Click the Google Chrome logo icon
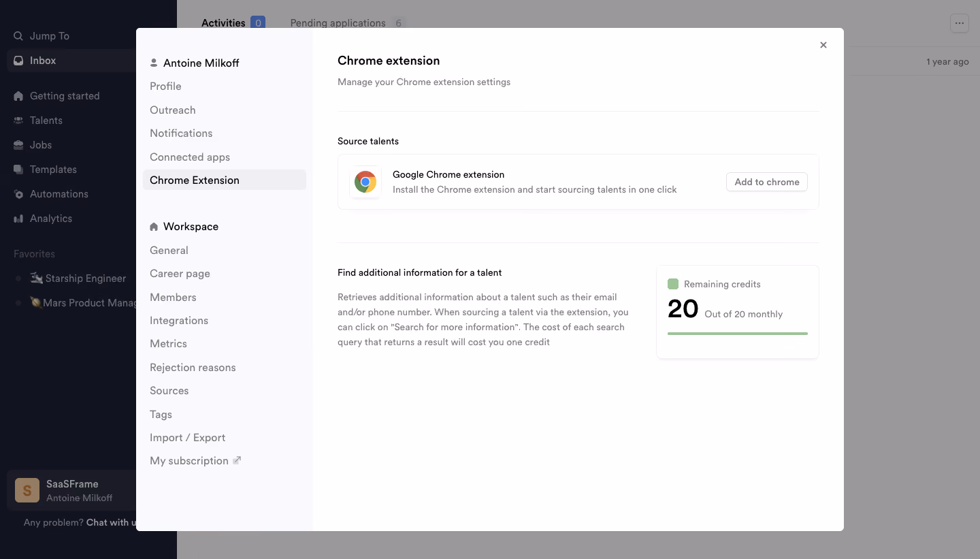980x559 pixels. coord(365,182)
